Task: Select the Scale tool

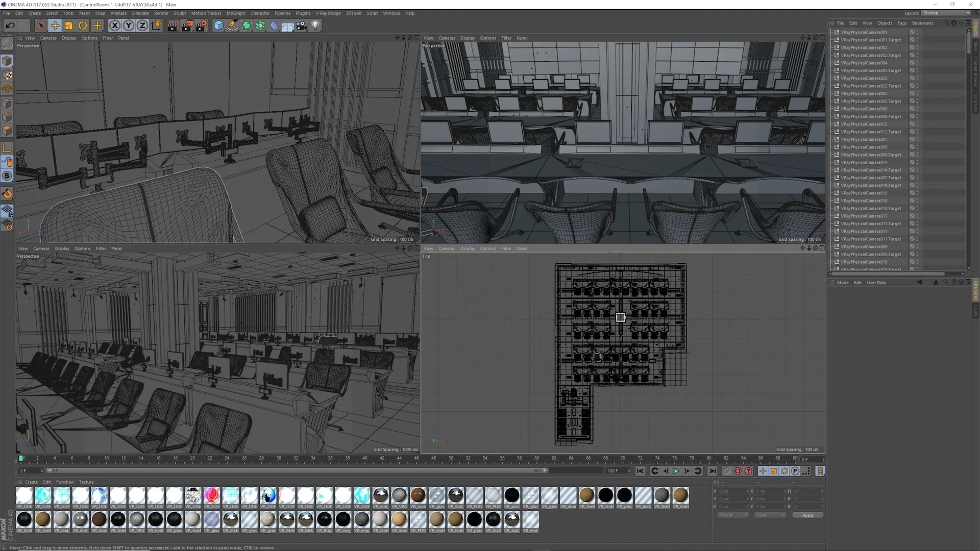Action: click(68, 26)
